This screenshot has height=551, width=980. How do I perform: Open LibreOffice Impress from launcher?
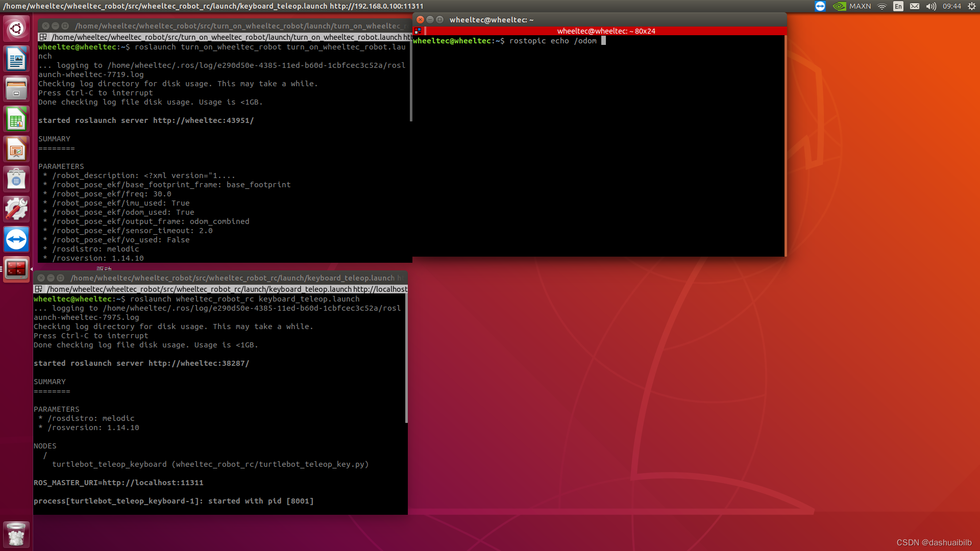pos(16,149)
